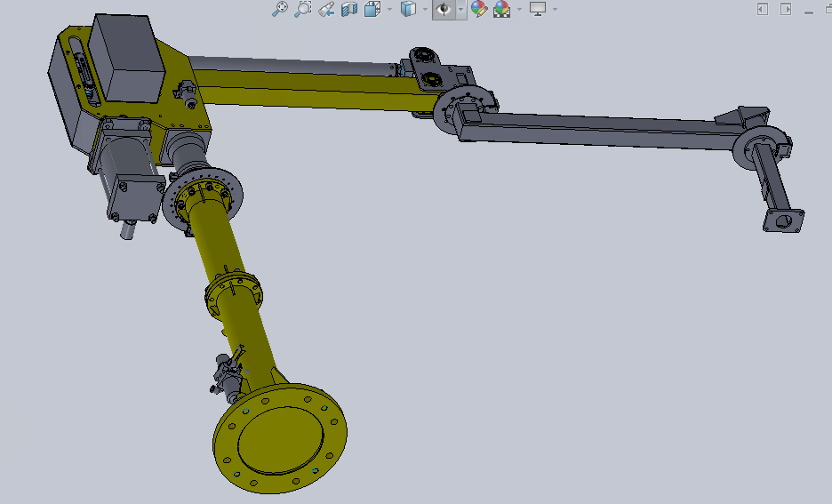Click the panel icon with left-pointing arrow
Screen dimensions: 832x504
coord(763,9)
